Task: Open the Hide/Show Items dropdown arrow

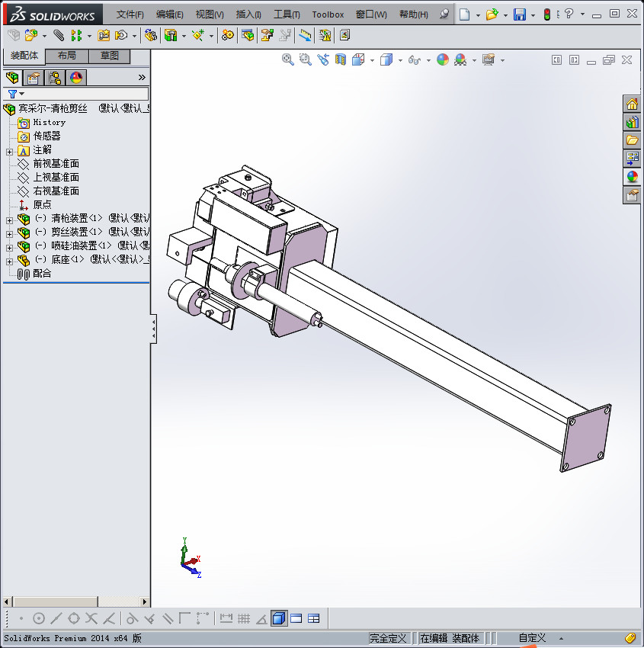Action: tap(428, 60)
